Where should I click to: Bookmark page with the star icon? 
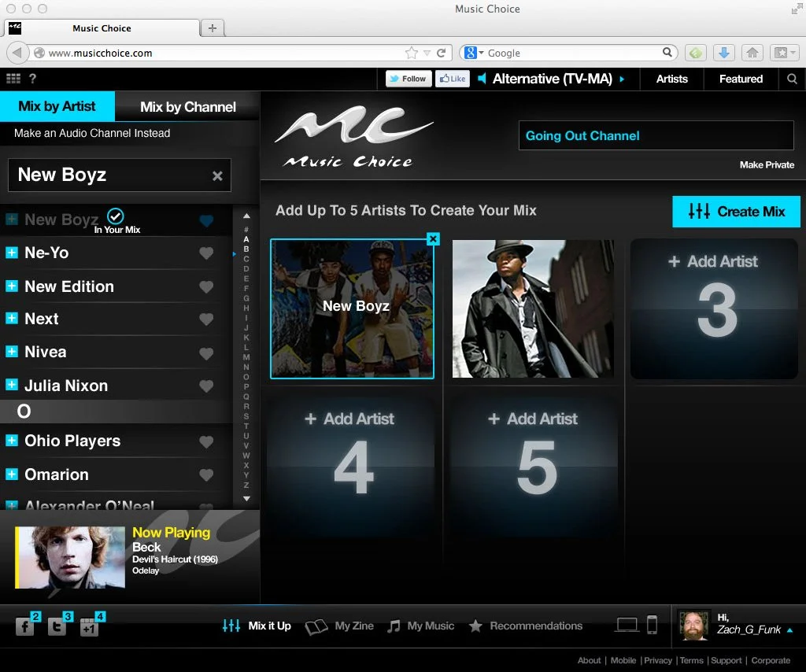pyautogui.click(x=411, y=53)
